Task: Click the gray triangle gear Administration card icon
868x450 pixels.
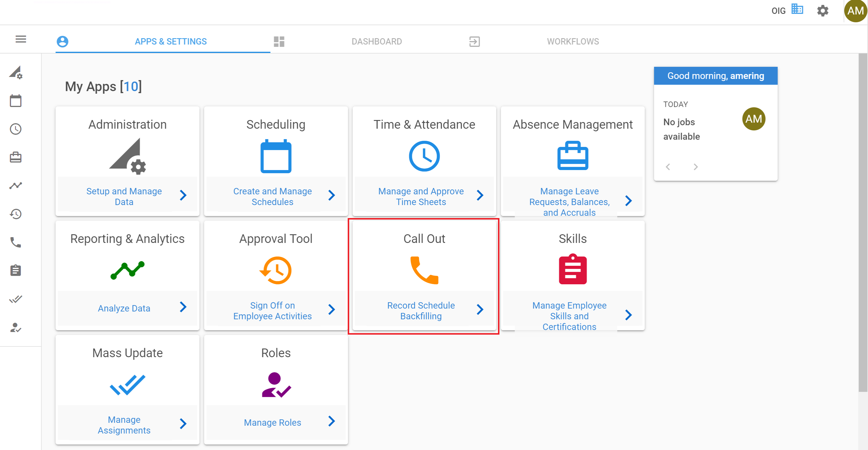Action: [127, 156]
